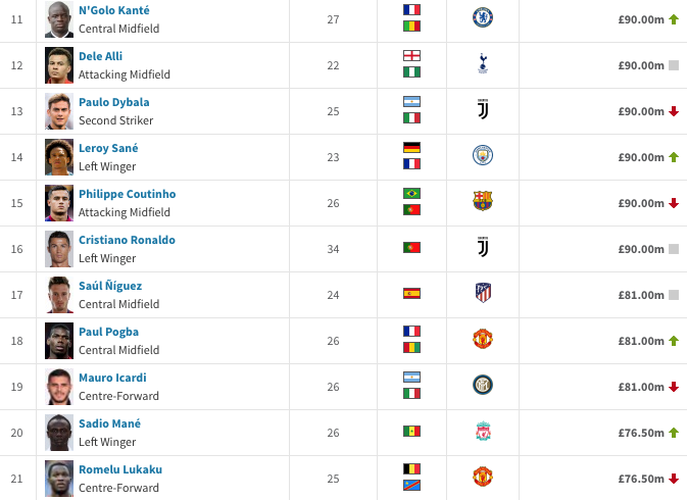Click Sadio Mané's £76.50m market value

click(x=641, y=433)
